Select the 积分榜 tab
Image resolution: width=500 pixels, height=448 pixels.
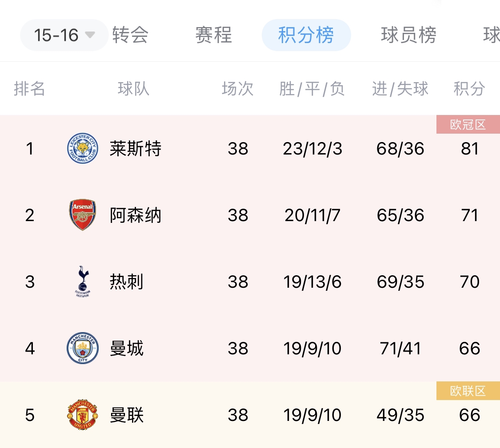[x=306, y=35]
